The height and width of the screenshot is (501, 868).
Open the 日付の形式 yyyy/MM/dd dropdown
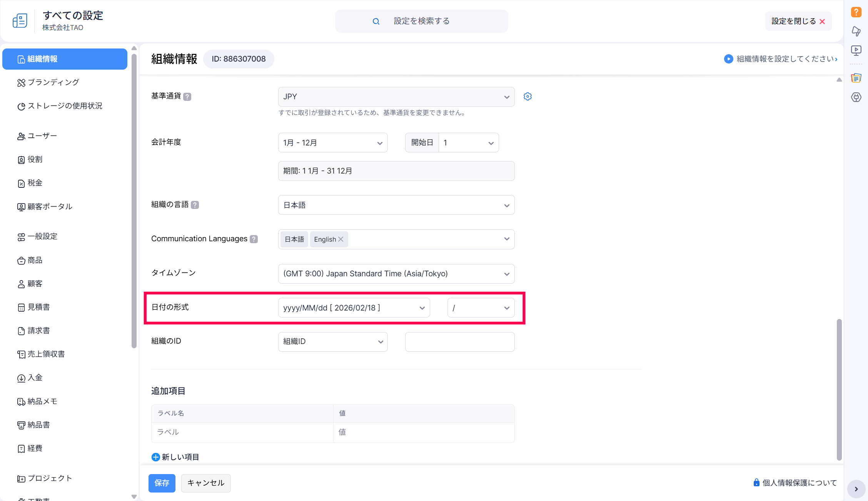[354, 308]
